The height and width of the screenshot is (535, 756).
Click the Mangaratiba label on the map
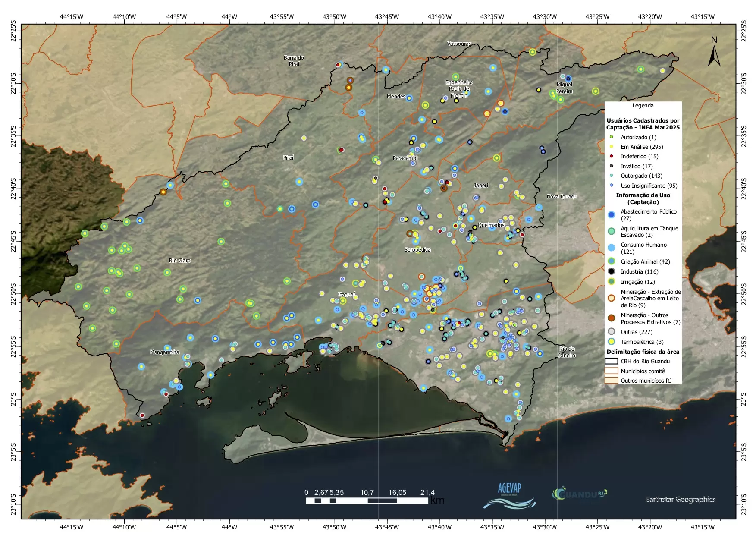[164, 352]
